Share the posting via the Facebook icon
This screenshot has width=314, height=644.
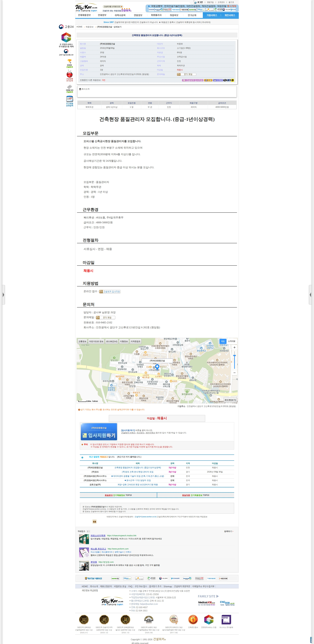click(x=229, y=80)
